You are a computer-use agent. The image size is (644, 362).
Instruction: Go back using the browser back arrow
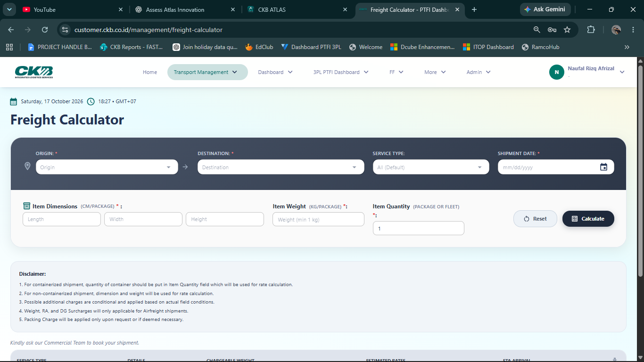pyautogui.click(x=11, y=30)
